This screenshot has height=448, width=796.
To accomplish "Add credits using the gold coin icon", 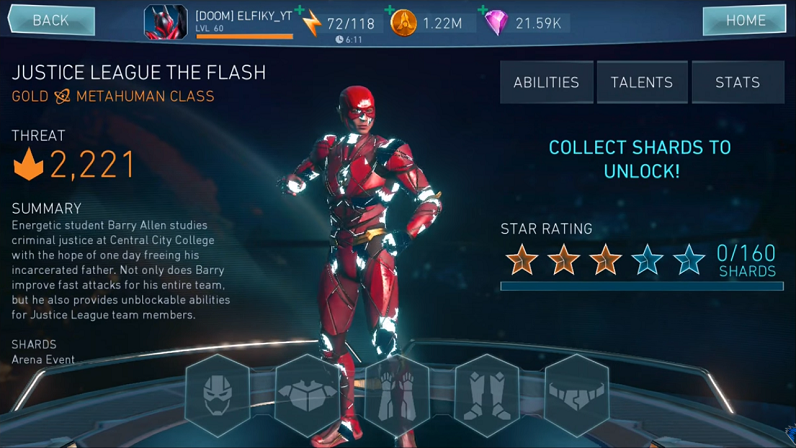I will [x=404, y=23].
